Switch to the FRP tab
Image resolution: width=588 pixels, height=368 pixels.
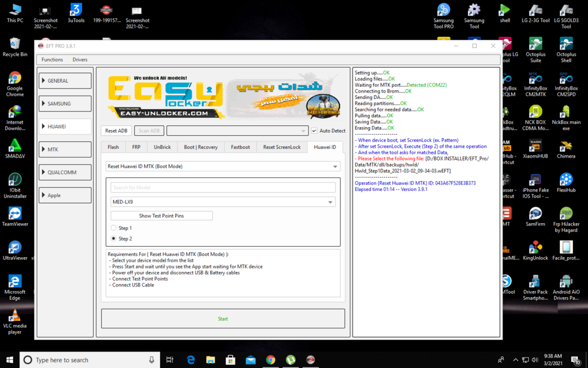tap(136, 147)
